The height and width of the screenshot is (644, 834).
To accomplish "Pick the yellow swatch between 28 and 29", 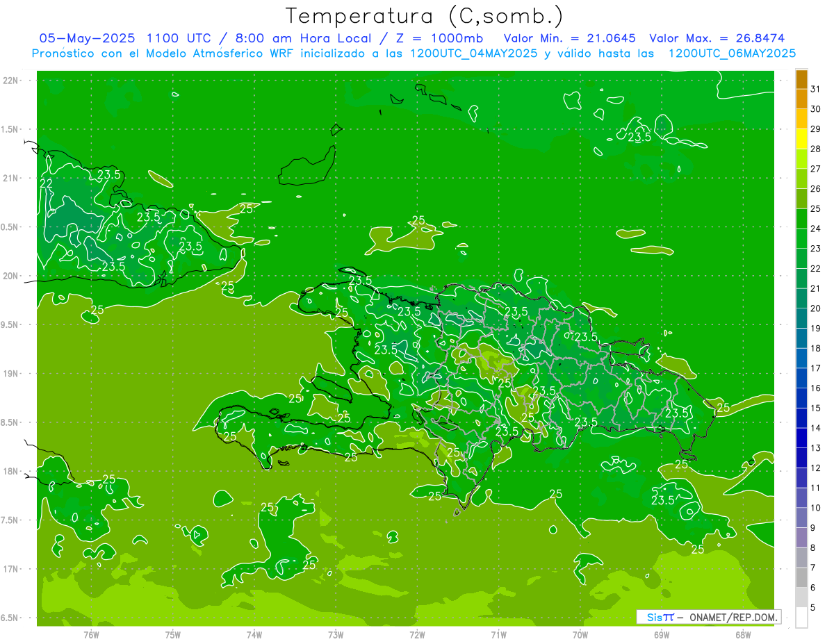I will pos(801,139).
